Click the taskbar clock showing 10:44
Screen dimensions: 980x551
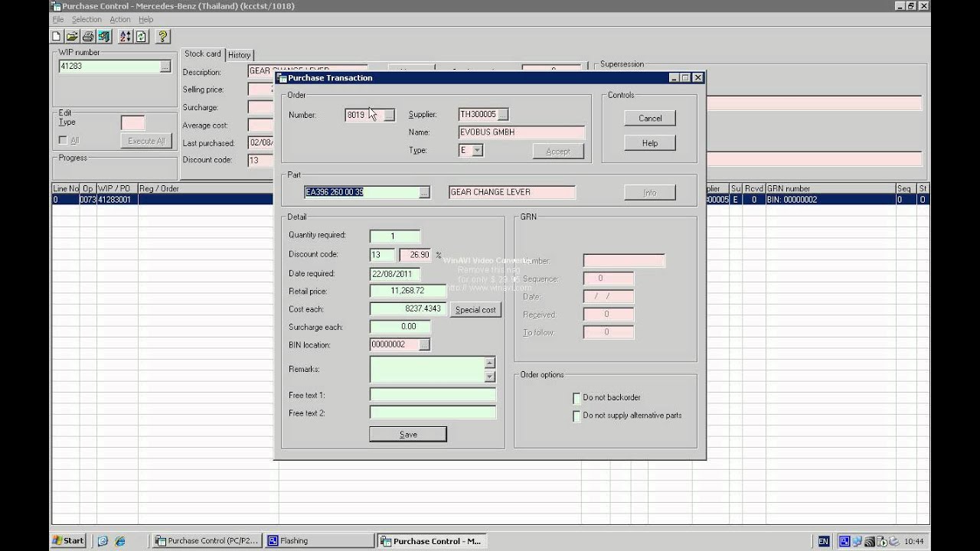(913, 541)
